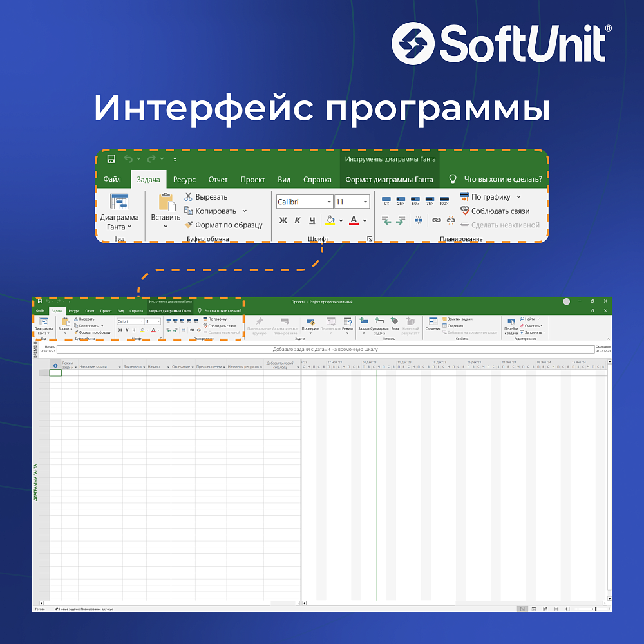Click the red font color A in the enlarged callout
The height and width of the screenshot is (644, 644).
354,220
